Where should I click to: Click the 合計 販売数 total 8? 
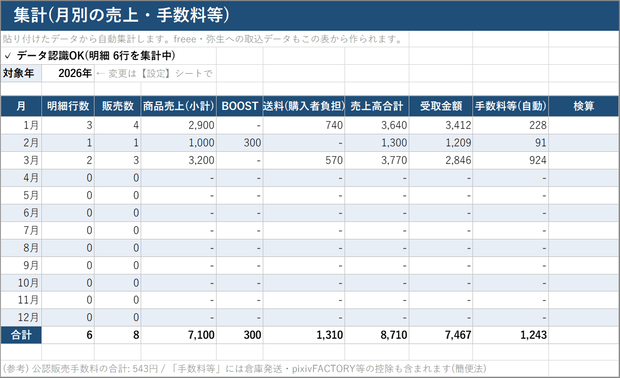pos(136,335)
